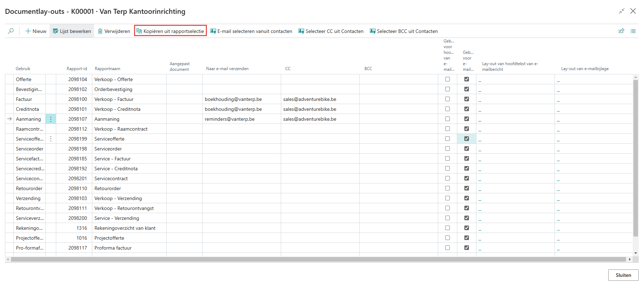Toggle Lijst bewerken mode
Viewport: 644px width, 285px height.
coord(72,31)
